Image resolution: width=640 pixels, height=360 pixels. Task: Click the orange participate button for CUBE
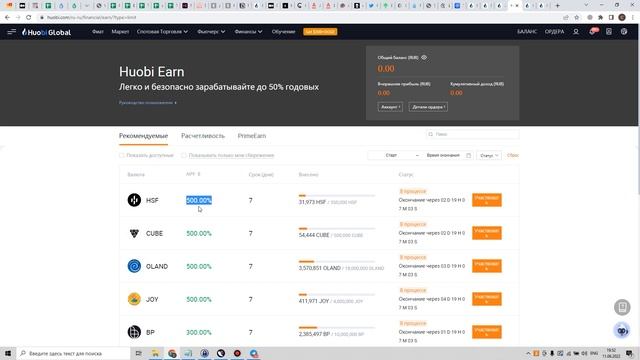487,233
